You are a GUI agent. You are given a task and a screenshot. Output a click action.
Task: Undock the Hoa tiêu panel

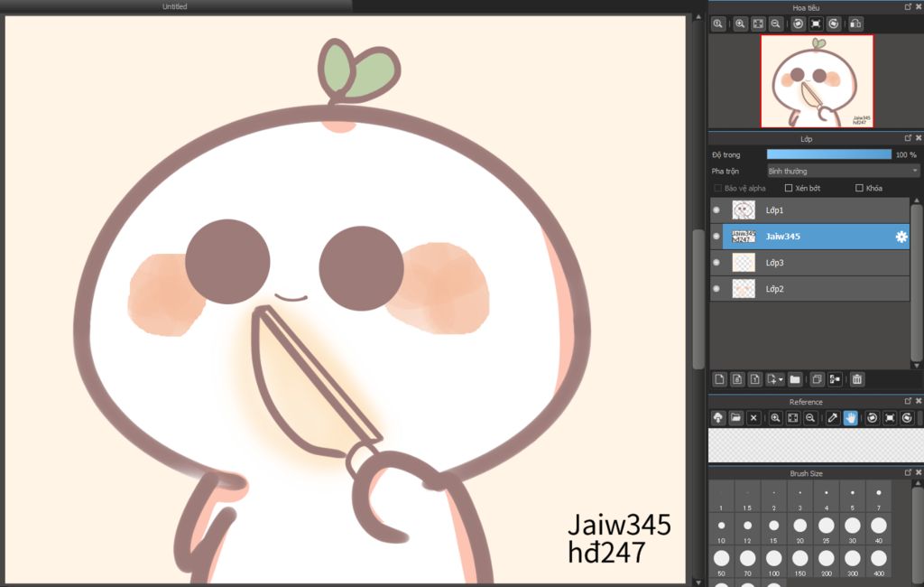click(x=908, y=7)
